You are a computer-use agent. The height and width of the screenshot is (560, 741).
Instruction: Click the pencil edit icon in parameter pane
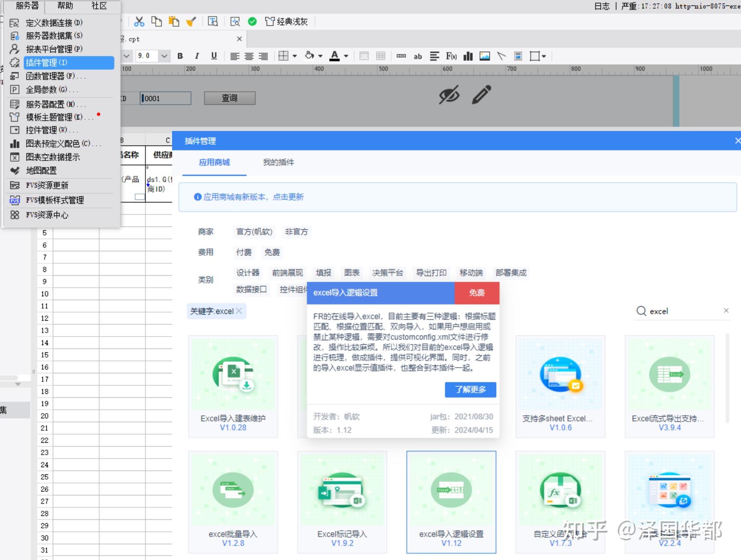click(481, 95)
